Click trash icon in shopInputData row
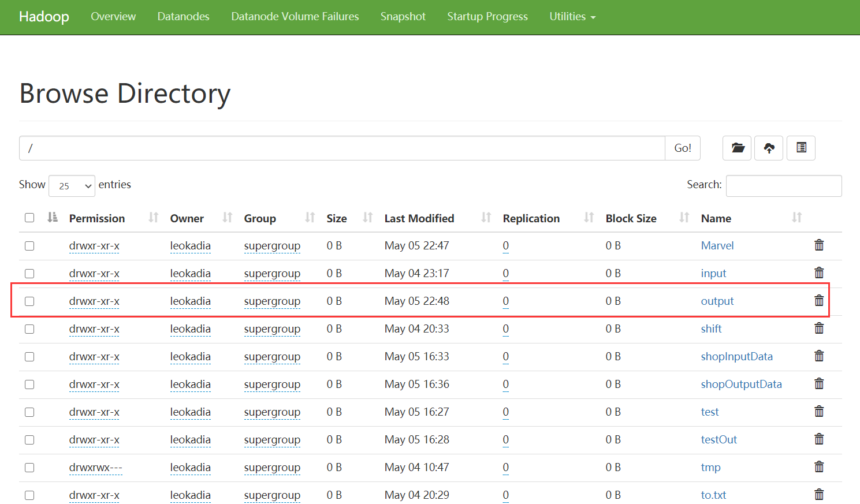This screenshot has height=504, width=860. pyautogui.click(x=819, y=356)
